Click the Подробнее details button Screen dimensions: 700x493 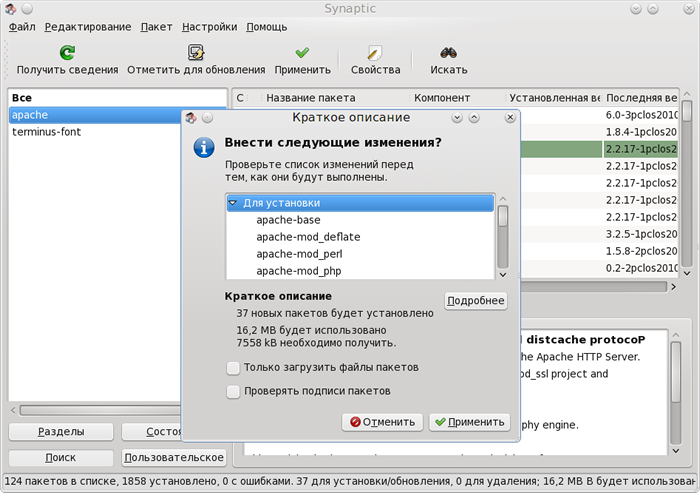pyautogui.click(x=476, y=301)
